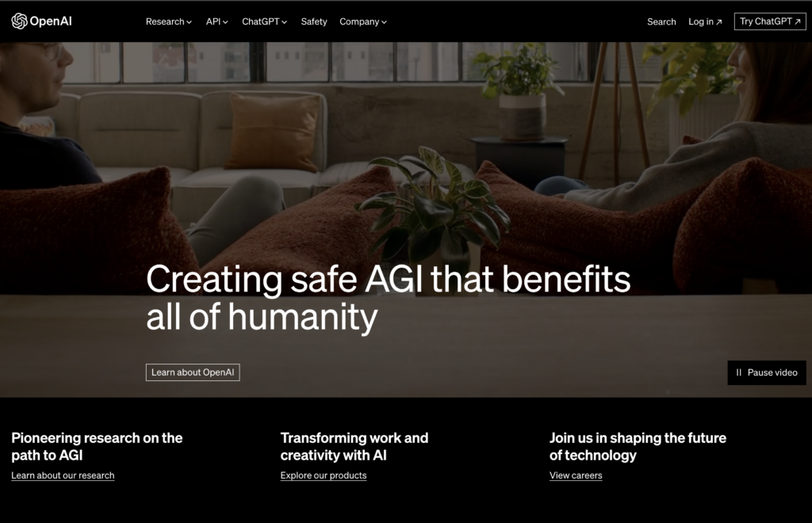Image resolution: width=812 pixels, height=523 pixels.
Task: Open the Research nav menu label
Action: [x=165, y=21]
